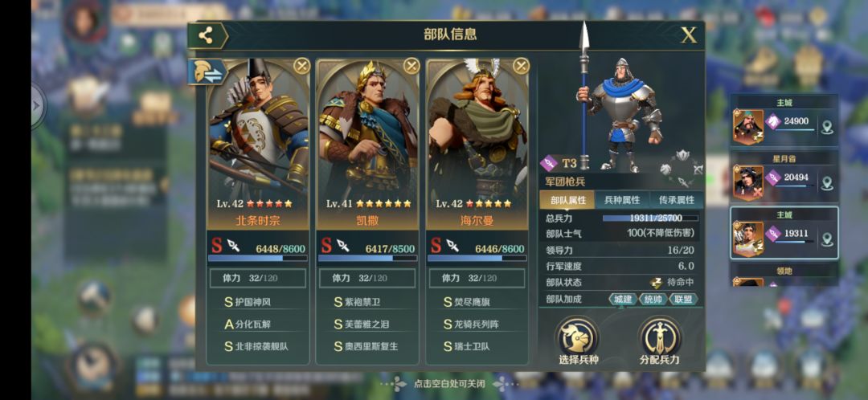Image resolution: width=868 pixels, height=400 pixels.
Task: Toggle the 城建 bonus tag
Action: click(623, 300)
